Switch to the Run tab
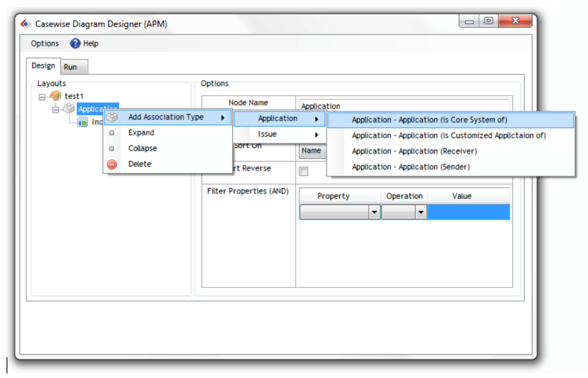The image size is (588, 378). 71,67
